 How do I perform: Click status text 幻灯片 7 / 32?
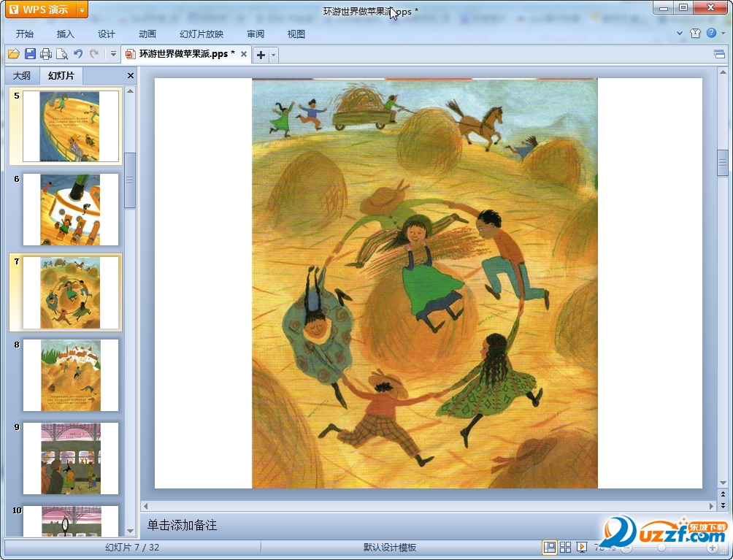click(x=132, y=548)
